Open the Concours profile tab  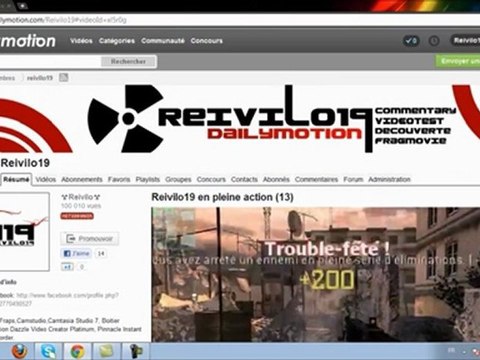[x=211, y=179]
